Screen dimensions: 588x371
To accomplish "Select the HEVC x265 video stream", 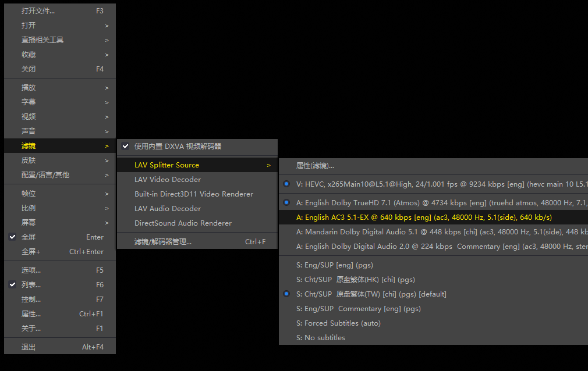I will [x=434, y=184].
